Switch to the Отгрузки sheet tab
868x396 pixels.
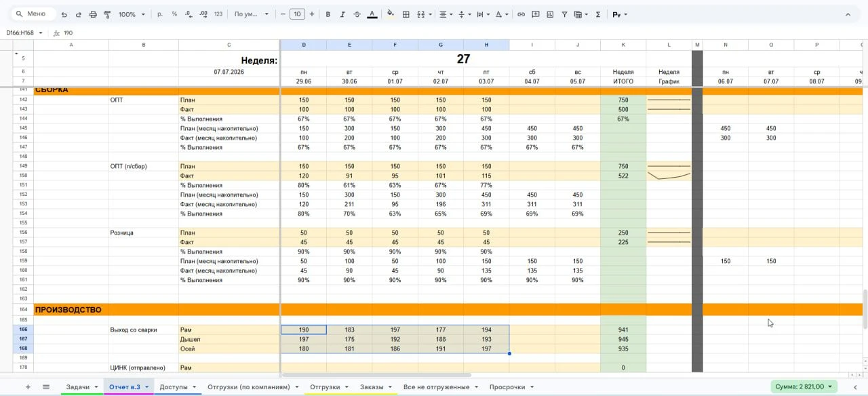[x=329, y=387]
